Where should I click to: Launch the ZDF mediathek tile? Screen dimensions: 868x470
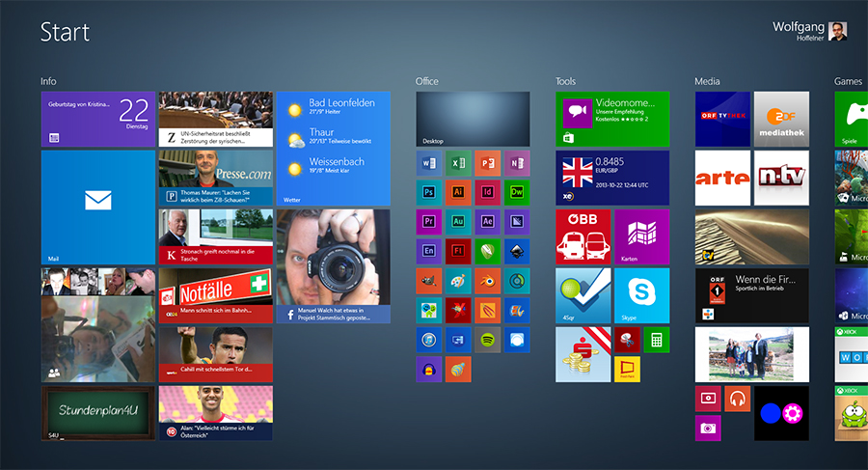[x=781, y=119]
